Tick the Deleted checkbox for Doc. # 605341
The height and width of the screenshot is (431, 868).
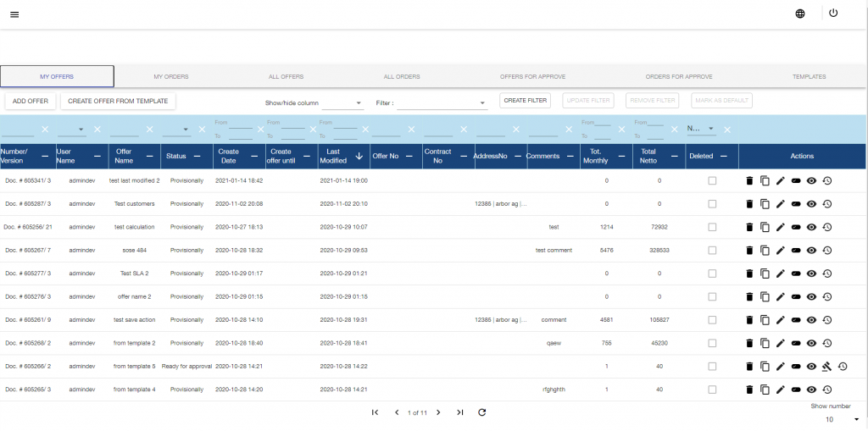coord(712,180)
